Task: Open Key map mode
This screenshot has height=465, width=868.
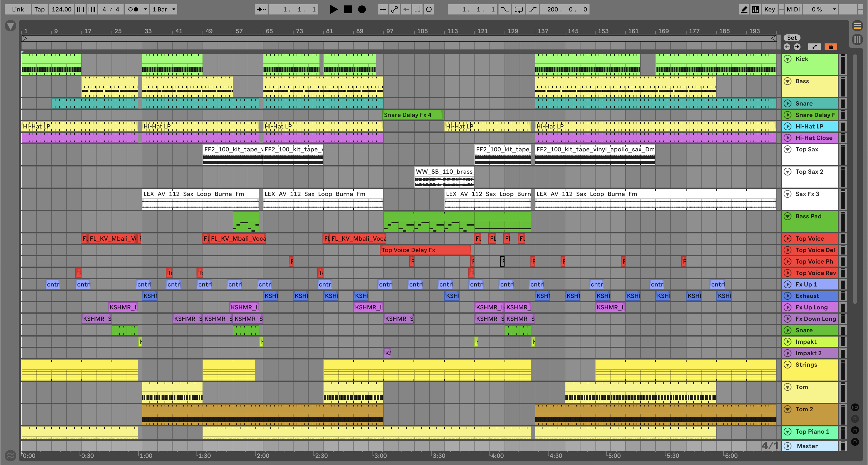Action: click(769, 9)
